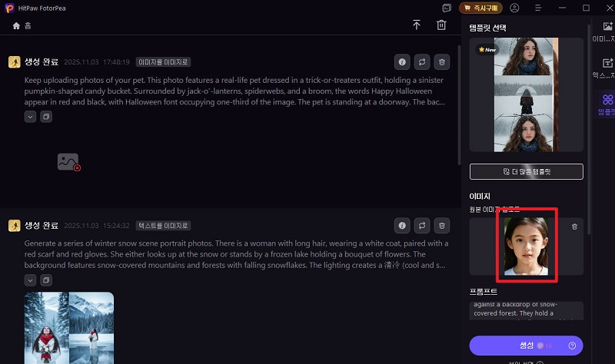Expand the Halloween prompt text chevron
The width and height of the screenshot is (615, 364).
[30, 117]
